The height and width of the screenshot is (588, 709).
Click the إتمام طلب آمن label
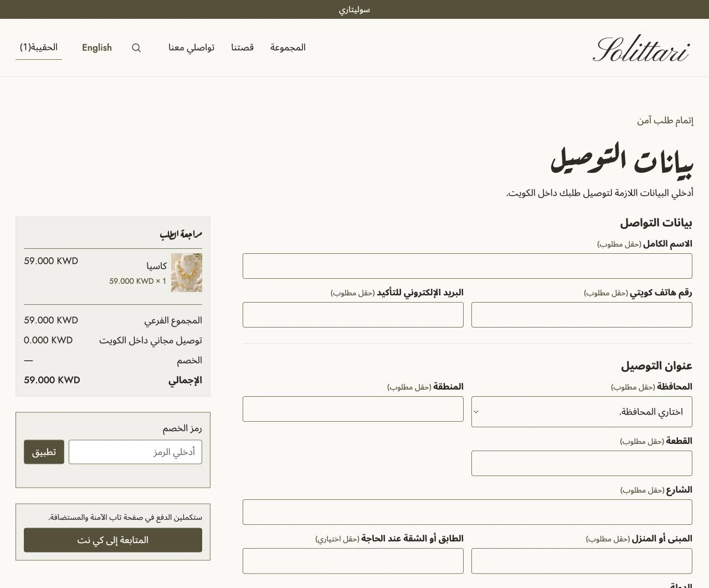click(665, 120)
